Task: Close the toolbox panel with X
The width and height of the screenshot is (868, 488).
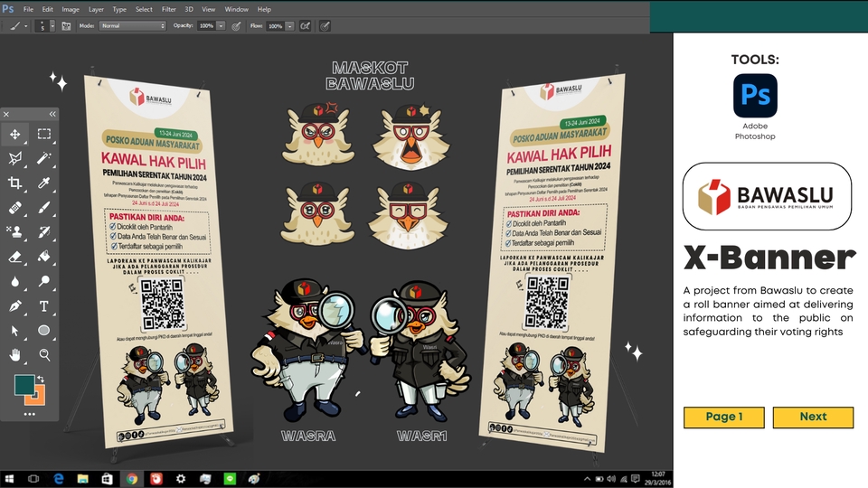Action: 6,114
